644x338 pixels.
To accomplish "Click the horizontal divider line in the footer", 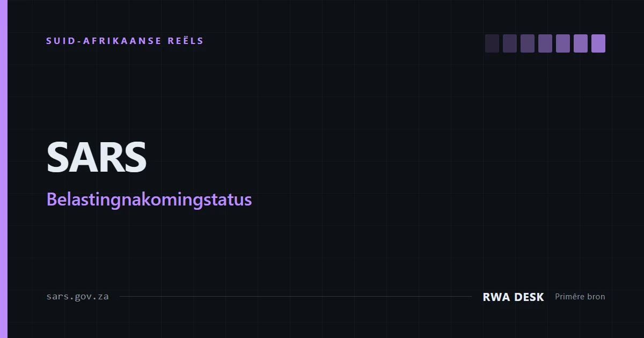I will click(x=296, y=296).
